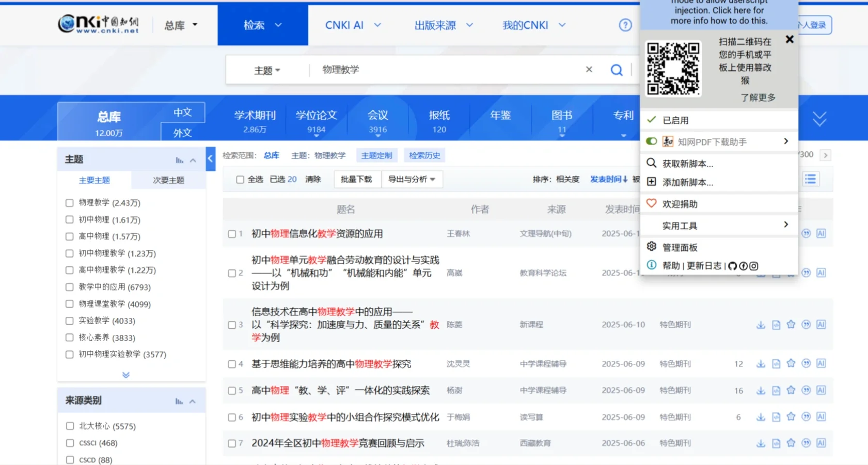
Task: Open the quotation icon for result 5
Action: (806, 390)
